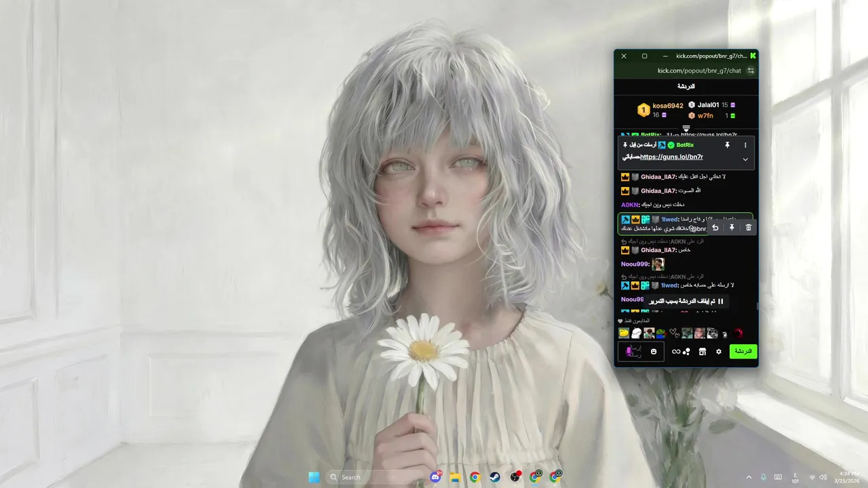
Task: Open volume speaker tray icon
Action: (x=824, y=478)
